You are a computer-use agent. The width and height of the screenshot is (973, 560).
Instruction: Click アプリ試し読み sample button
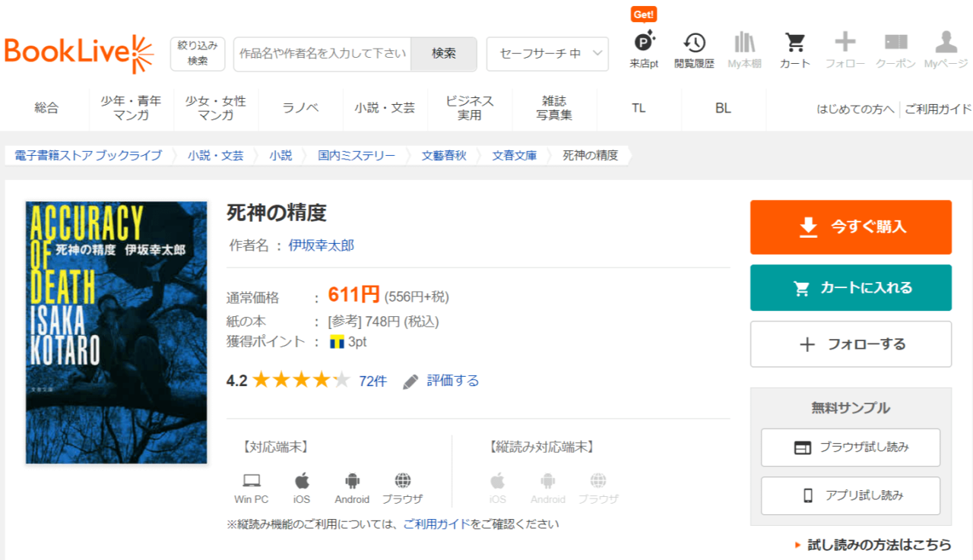tap(851, 495)
